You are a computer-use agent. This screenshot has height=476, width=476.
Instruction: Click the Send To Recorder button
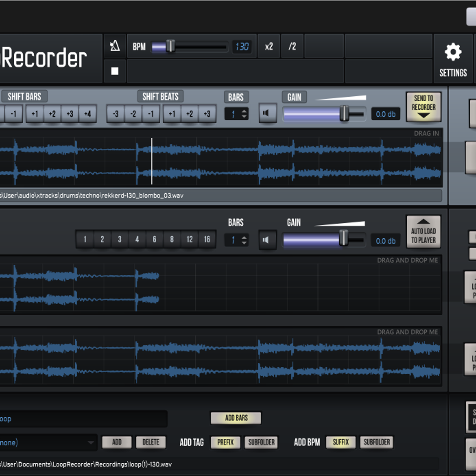coord(423,107)
